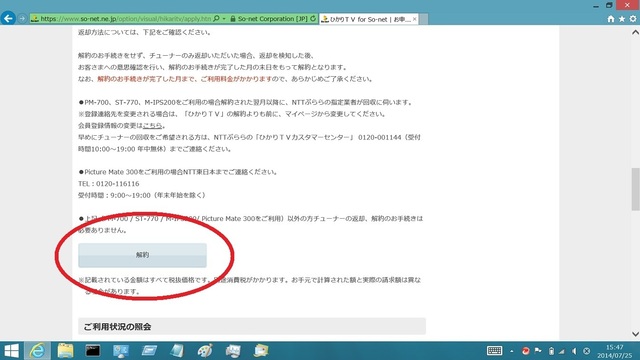Click the battery status tray icon
The height and width of the screenshot is (360, 640).
[x=551, y=351]
